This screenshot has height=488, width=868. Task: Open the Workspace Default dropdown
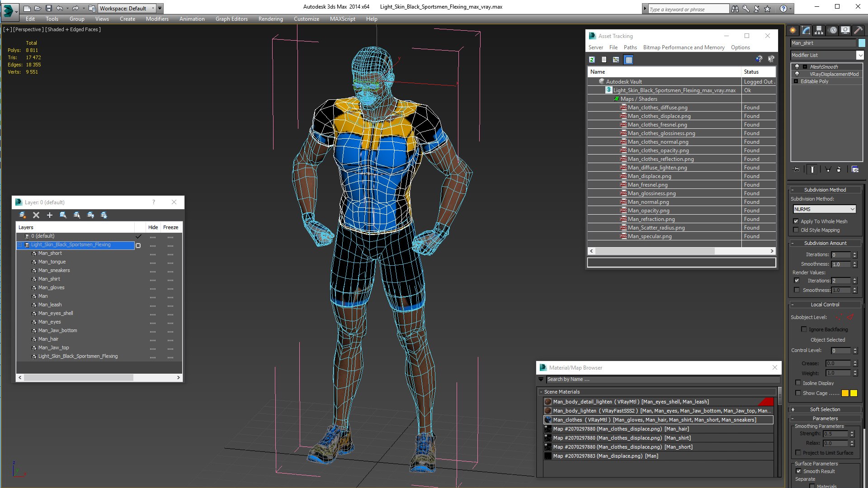[x=127, y=8]
